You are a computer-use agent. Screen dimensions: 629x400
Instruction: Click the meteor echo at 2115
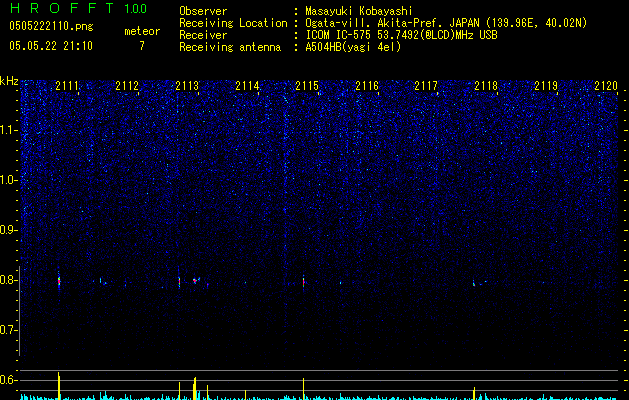pos(304,282)
